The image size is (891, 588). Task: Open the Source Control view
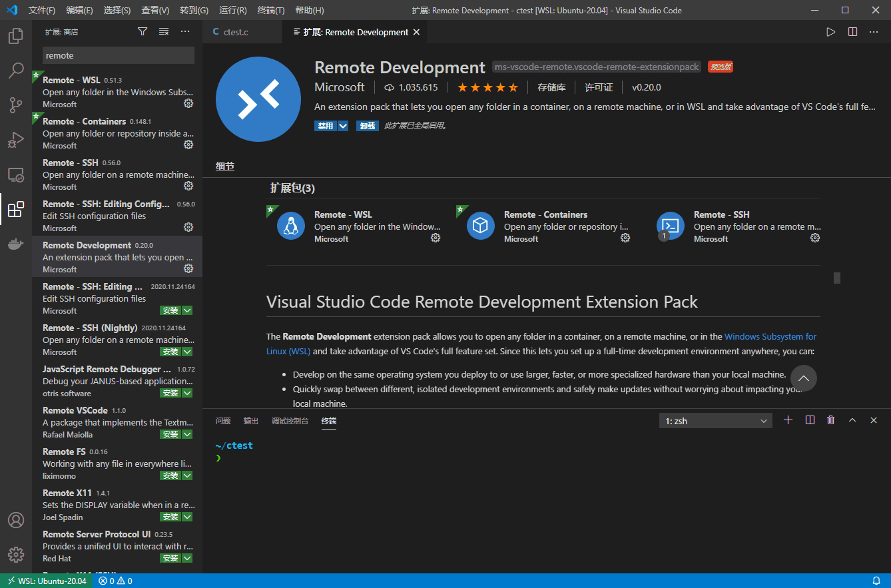16,105
